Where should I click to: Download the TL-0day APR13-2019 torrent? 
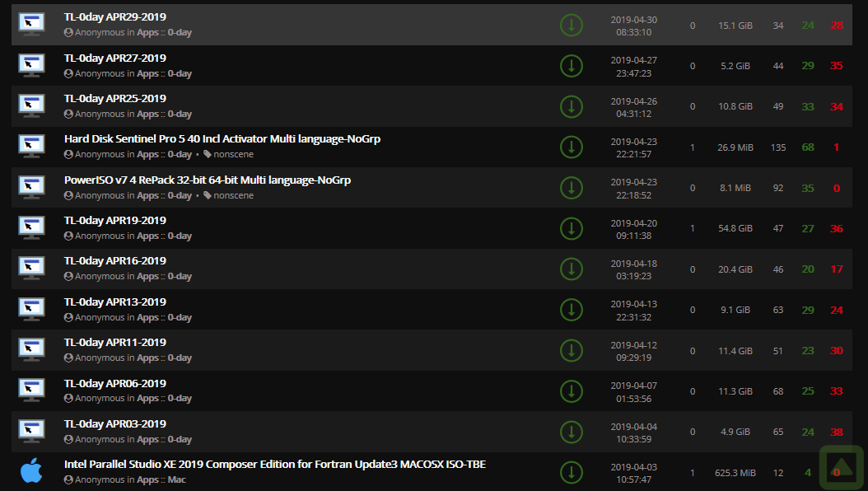click(x=572, y=310)
